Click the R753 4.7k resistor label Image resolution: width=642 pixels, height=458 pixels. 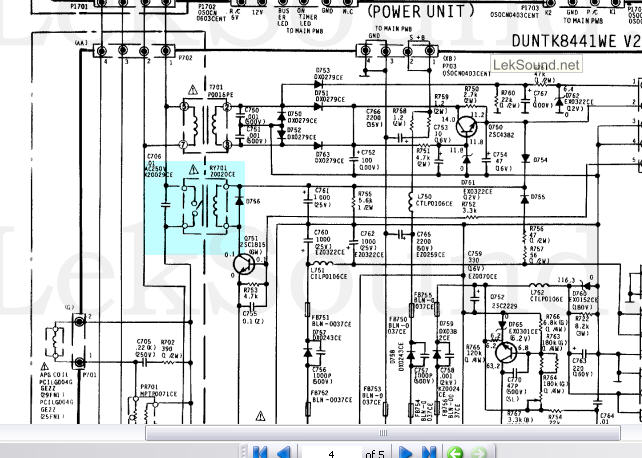coord(251,293)
